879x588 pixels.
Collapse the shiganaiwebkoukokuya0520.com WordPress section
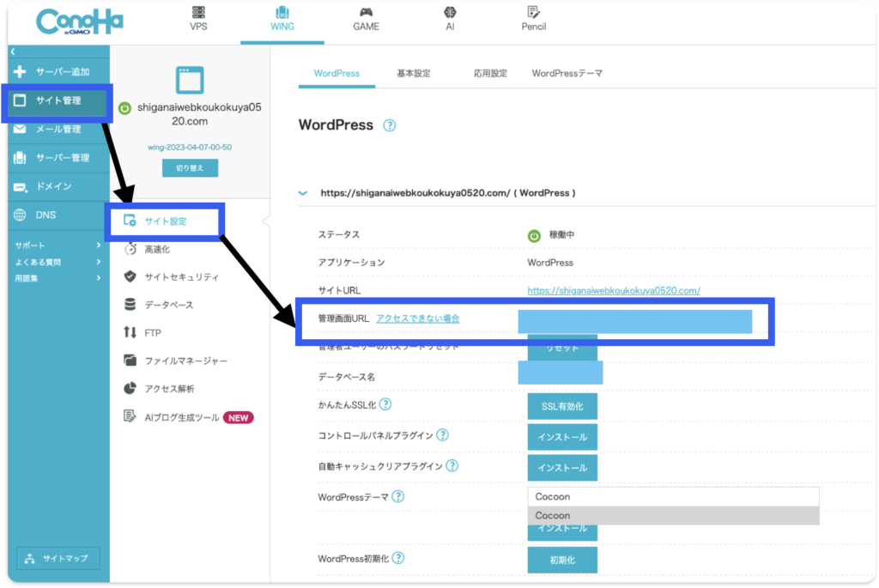click(x=303, y=193)
